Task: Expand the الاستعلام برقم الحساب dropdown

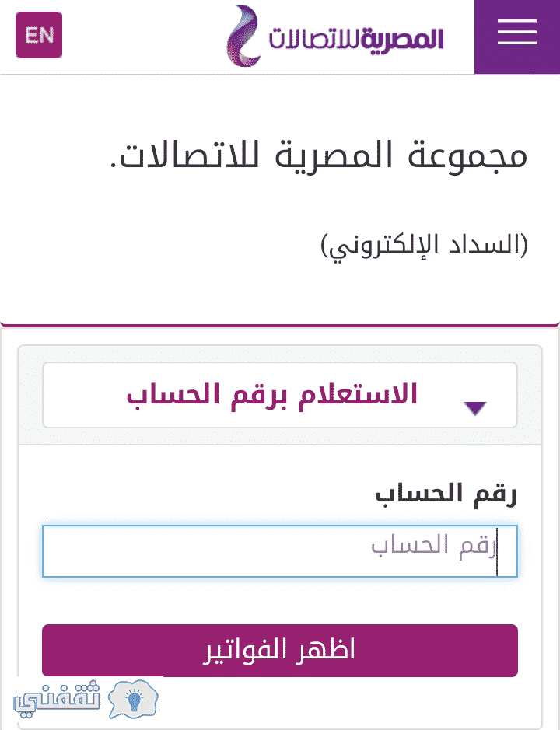Action: pos(280,395)
